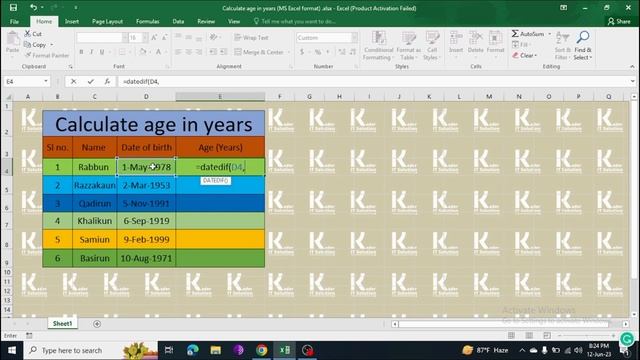Screen dimensions: 640x360
Task: Switch to the Page Layout tab
Action: (107, 21)
